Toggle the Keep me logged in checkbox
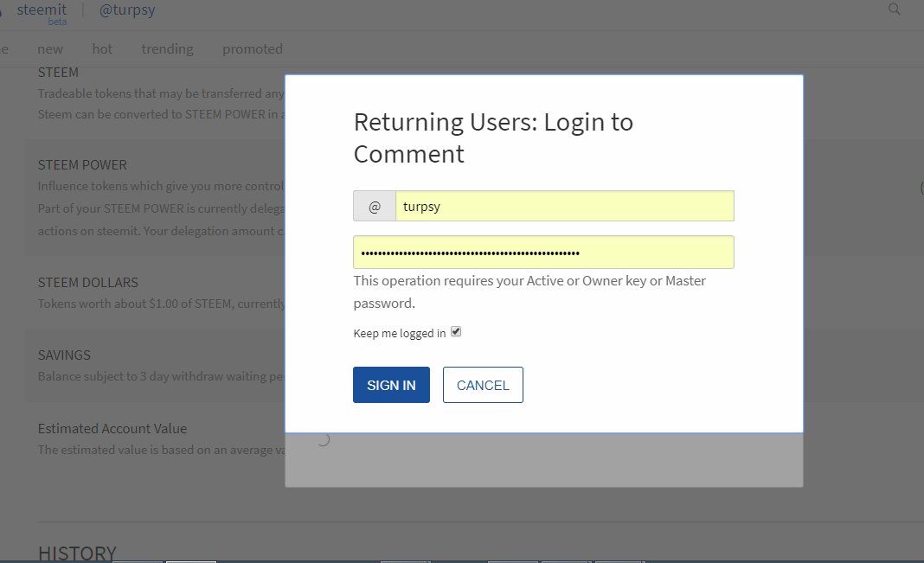Viewport: 924px width, 563px height. [x=456, y=331]
